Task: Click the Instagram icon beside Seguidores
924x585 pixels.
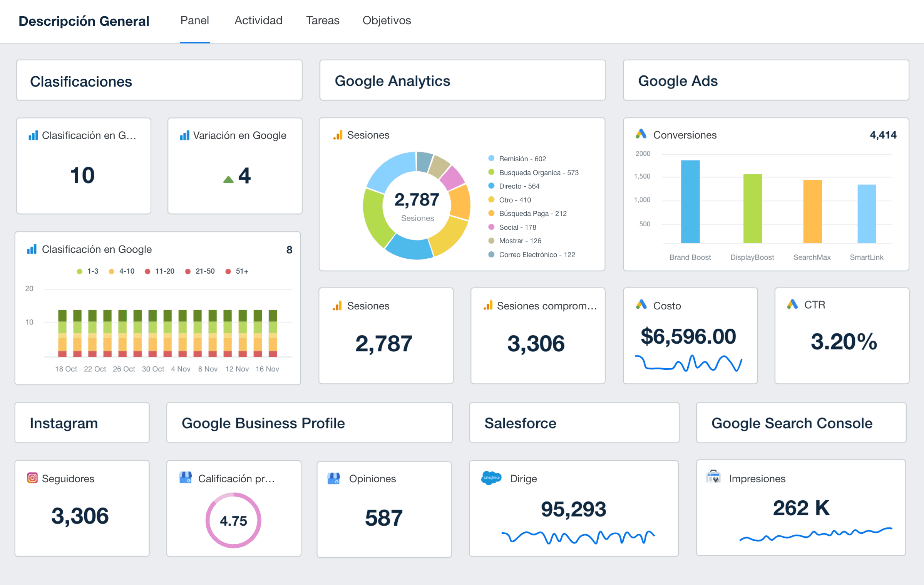Action: [32, 478]
